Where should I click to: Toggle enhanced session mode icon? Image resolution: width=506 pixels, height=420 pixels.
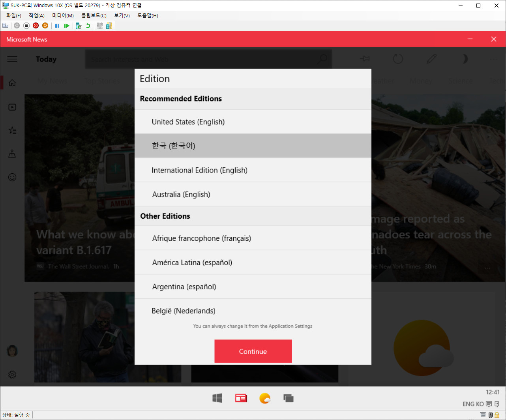(x=100, y=26)
